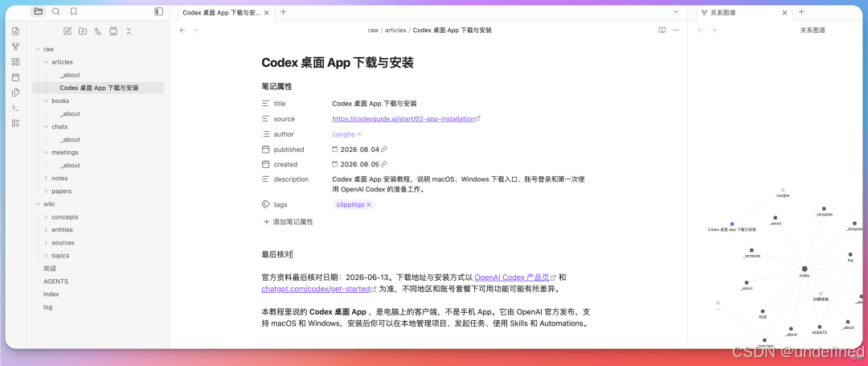This screenshot has width=868, height=366.
Task: Go forward in the 关系图谱 pane
Action: pyautogui.click(x=714, y=31)
